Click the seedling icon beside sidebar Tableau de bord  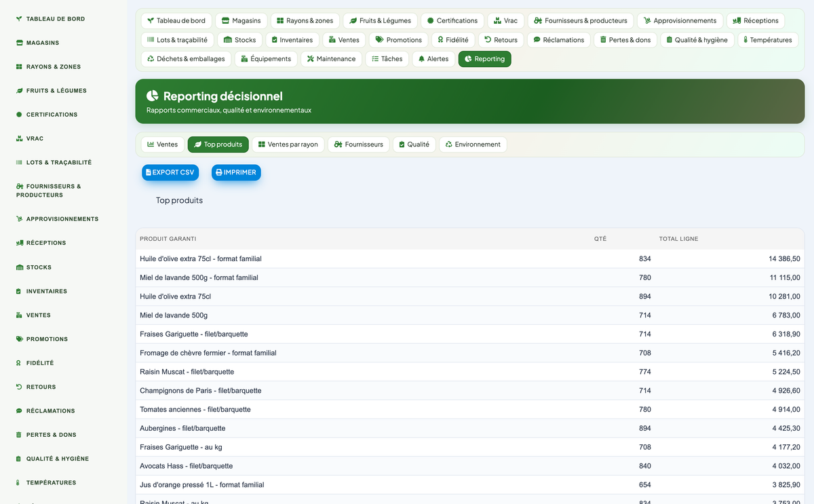click(20, 19)
